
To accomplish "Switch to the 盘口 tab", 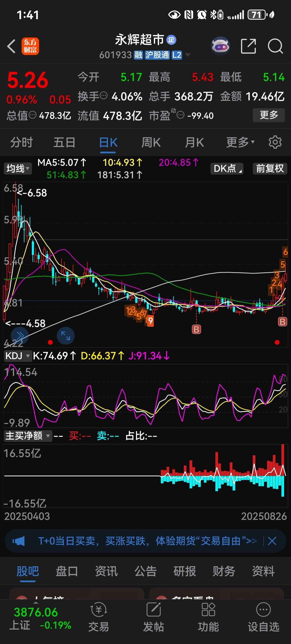I will [x=67, y=571].
